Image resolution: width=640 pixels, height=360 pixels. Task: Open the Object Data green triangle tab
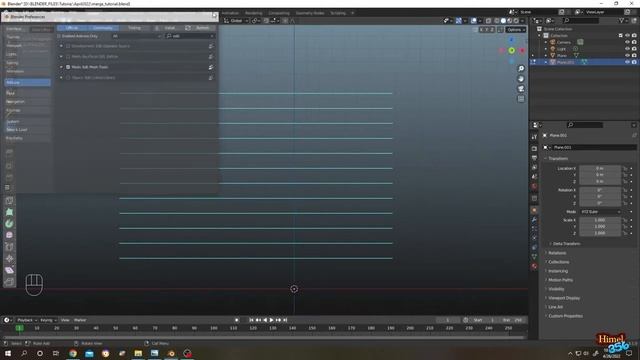click(534, 257)
